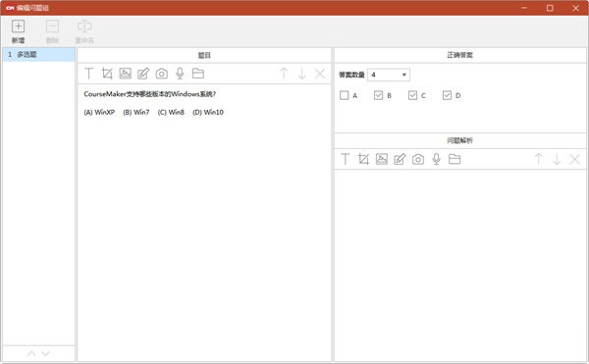Click the X remove icon in question panel

point(320,74)
